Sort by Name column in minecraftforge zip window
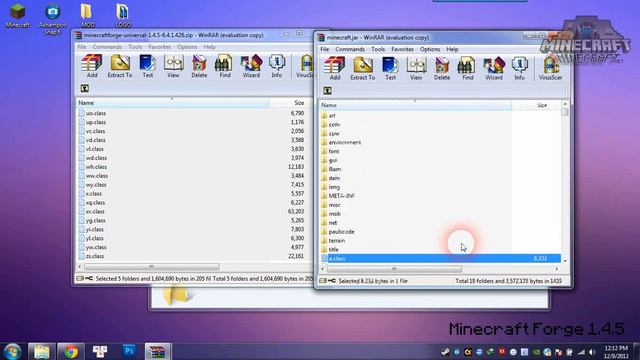The image size is (640, 360). coord(172,103)
